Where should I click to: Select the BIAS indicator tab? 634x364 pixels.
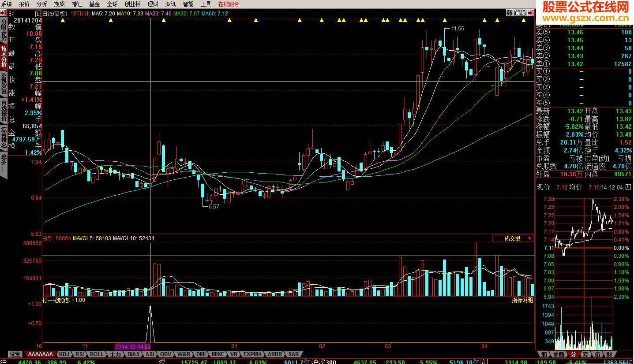[x=134, y=354]
